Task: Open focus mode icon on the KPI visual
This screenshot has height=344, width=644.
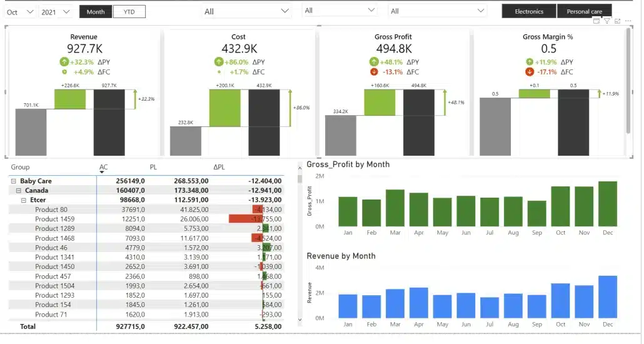Action: (617, 21)
